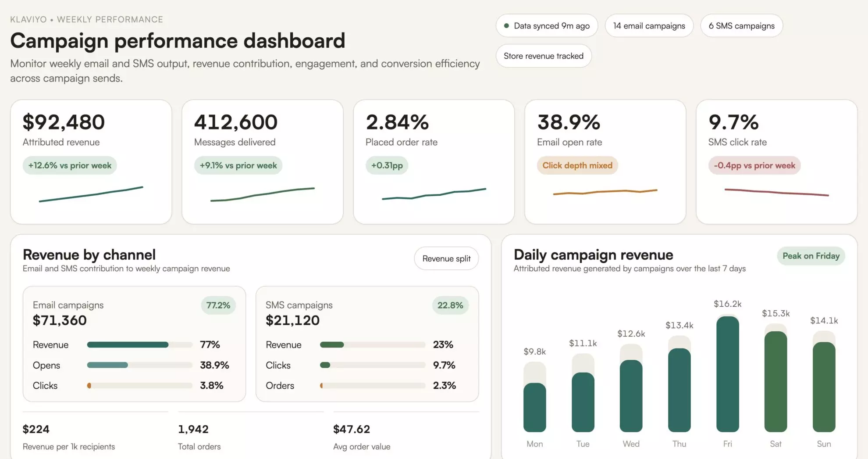Image resolution: width=868 pixels, height=459 pixels.
Task: Click the Placed order rate sparkline
Action: click(x=434, y=194)
